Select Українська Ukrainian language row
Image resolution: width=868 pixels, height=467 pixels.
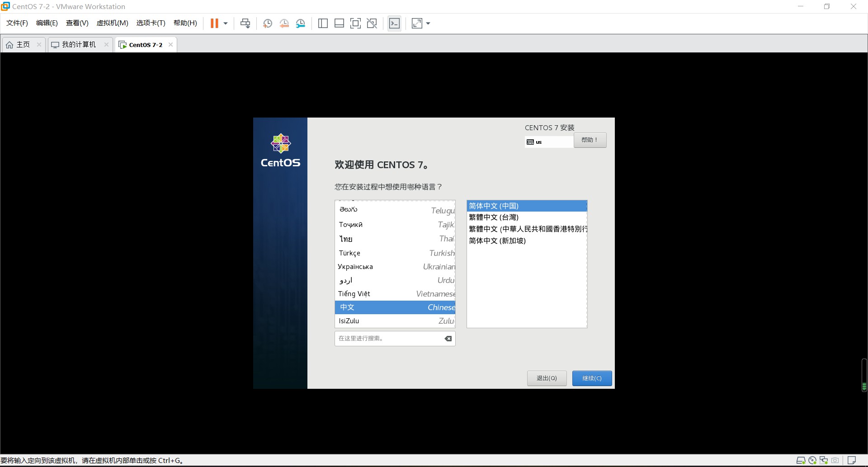point(395,267)
